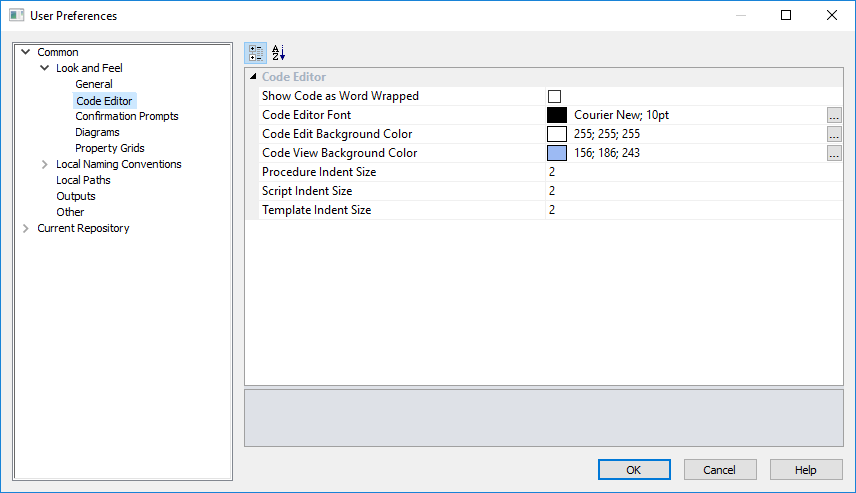This screenshot has width=856, height=493.
Task: Open the Confirmation Prompts preferences page
Action: click(126, 116)
